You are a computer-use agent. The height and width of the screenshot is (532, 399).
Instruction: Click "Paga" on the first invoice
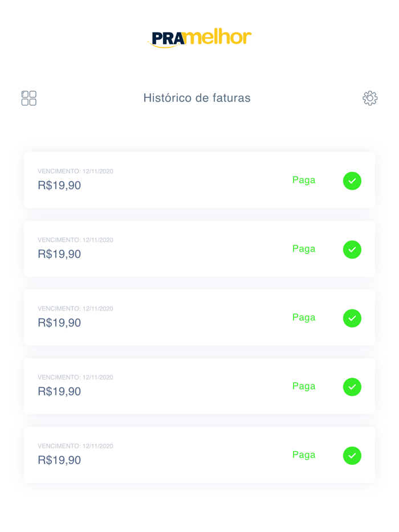tap(304, 180)
